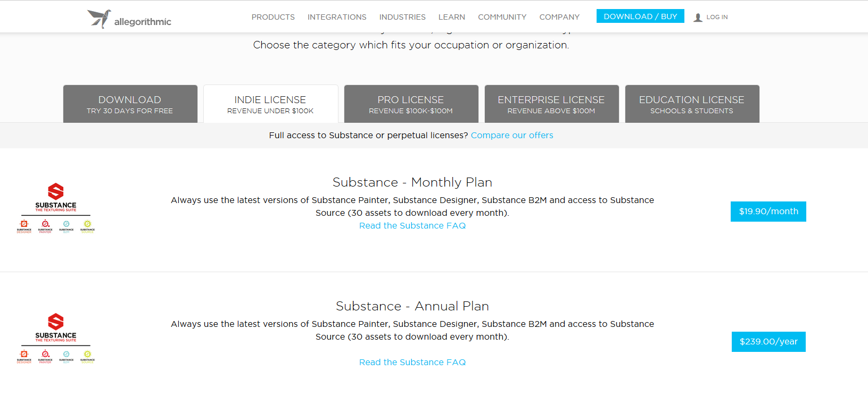Image resolution: width=868 pixels, height=396 pixels.
Task: Click the Substance Suite logo in Monthly Plan
Action: [56, 198]
